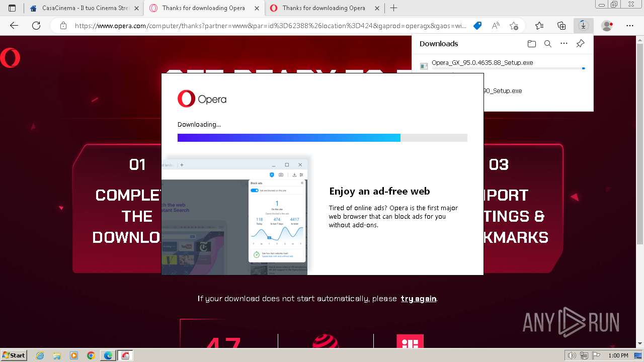Open the Favorites list
The height and width of the screenshot is (362, 644).
pyautogui.click(x=539, y=26)
